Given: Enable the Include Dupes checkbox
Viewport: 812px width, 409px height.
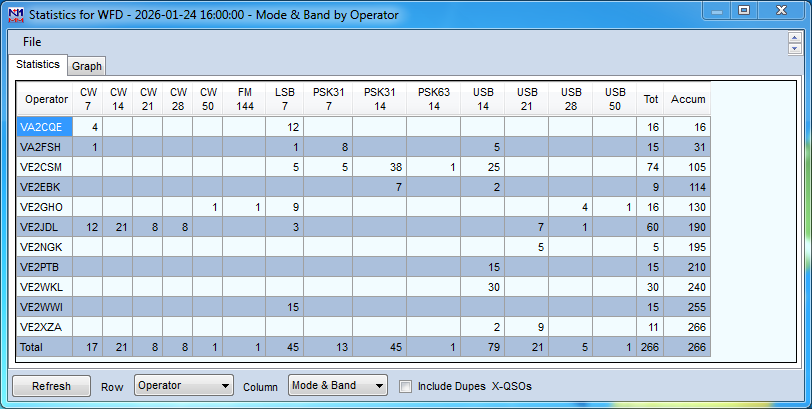Looking at the screenshot, I should click(x=405, y=386).
